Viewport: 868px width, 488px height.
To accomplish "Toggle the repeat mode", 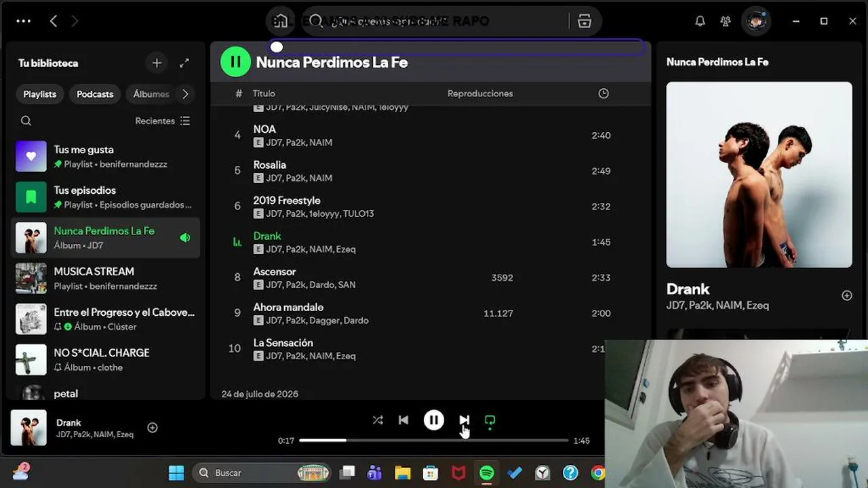I will click(x=490, y=420).
